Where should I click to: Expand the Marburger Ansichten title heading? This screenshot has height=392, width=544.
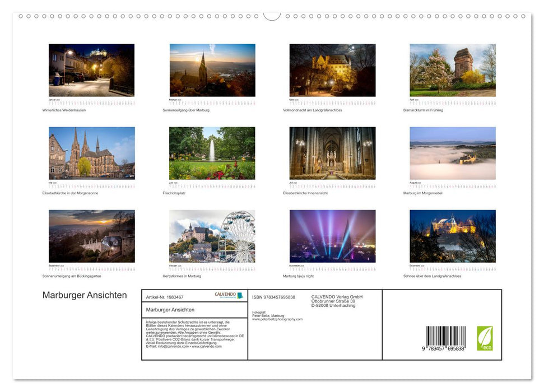(85, 295)
